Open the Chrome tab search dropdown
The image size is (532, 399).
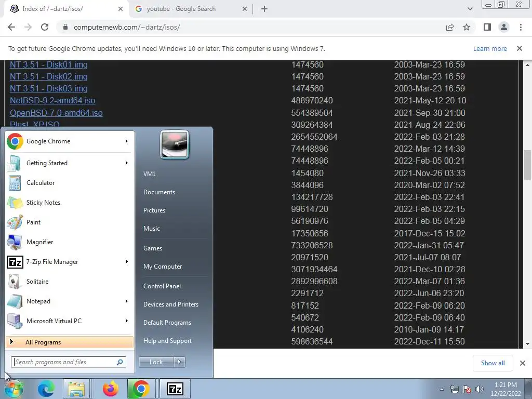tap(470, 9)
